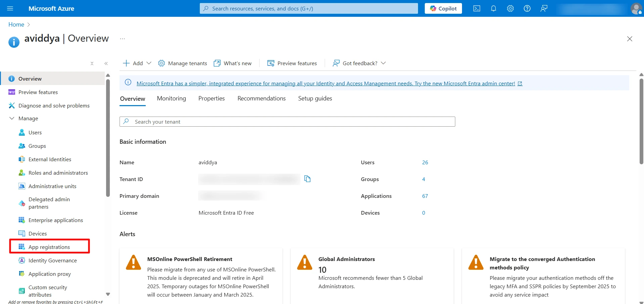The width and height of the screenshot is (644, 304).
Task: Open the notifications bell
Action: [494, 8]
